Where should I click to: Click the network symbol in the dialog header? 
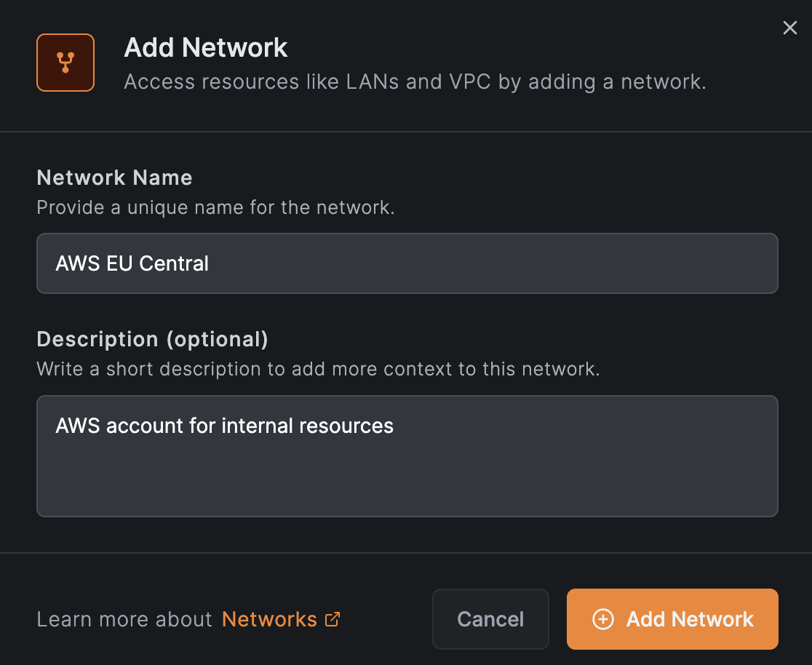[65, 63]
